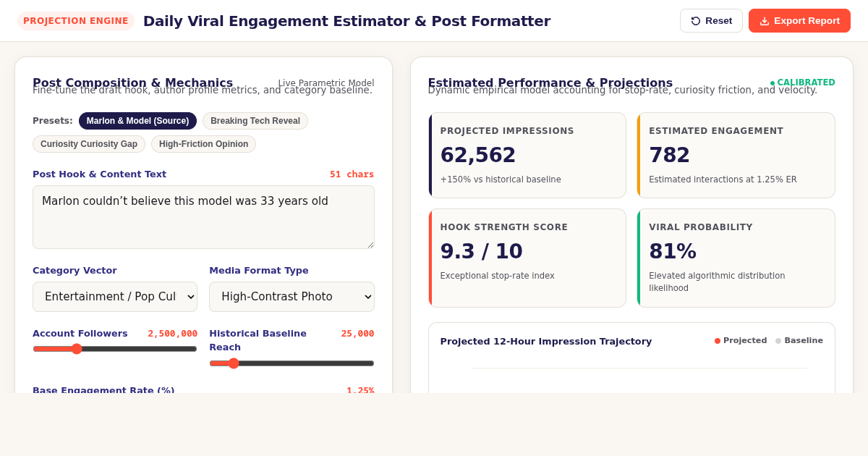Image resolution: width=868 pixels, height=456 pixels.
Task: Apply the Breaking Tech Reveal preset
Action: (x=255, y=121)
